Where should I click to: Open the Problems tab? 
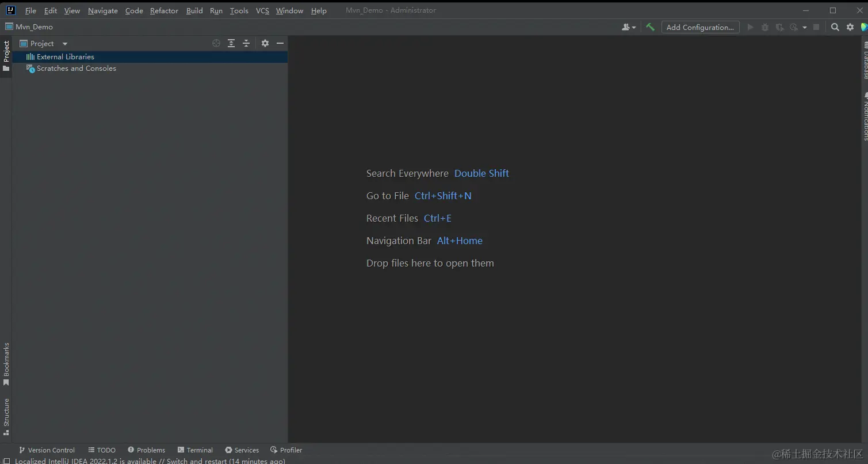click(x=146, y=450)
